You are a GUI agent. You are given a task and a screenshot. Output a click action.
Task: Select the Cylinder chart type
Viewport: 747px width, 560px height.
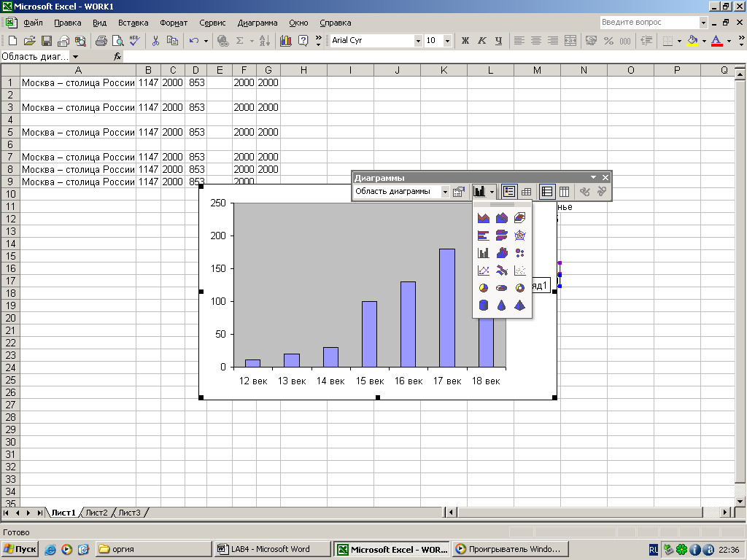(x=483, y=306)
